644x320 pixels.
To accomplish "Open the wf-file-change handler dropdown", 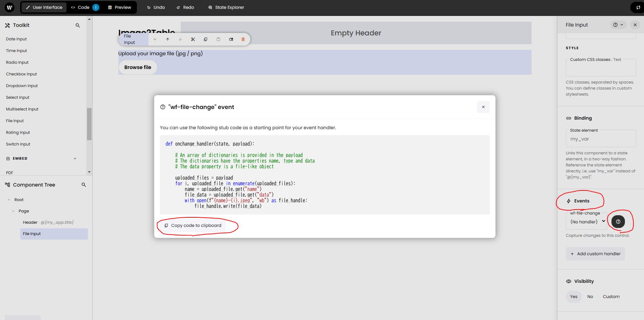I will (x=587, y=222).
